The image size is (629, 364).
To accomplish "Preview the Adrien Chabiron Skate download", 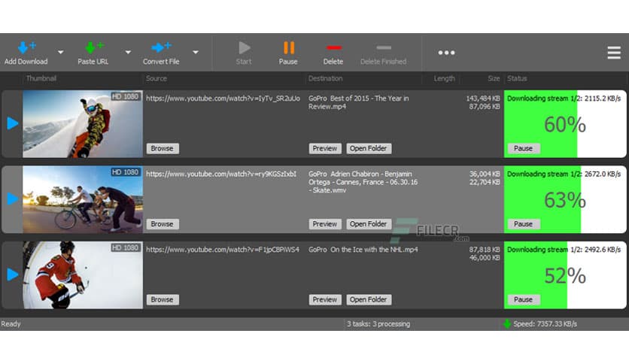I will (325, 224).
